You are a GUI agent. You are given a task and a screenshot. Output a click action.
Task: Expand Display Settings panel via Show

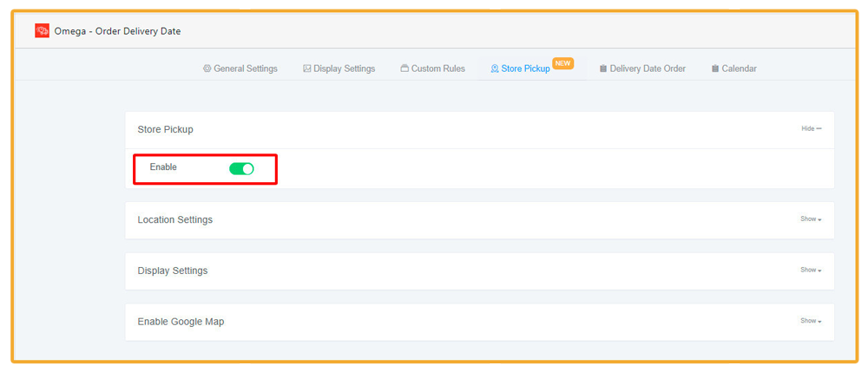(x=811, y=271)
